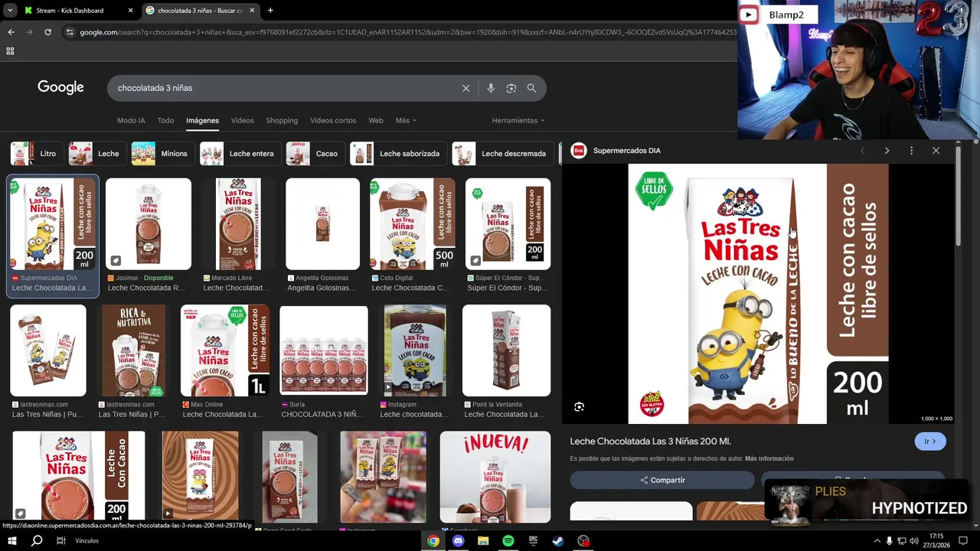The height and width of the screenshot is (551, 980).
Task: Switch to Videos search tab
Action: pos(242,121)
